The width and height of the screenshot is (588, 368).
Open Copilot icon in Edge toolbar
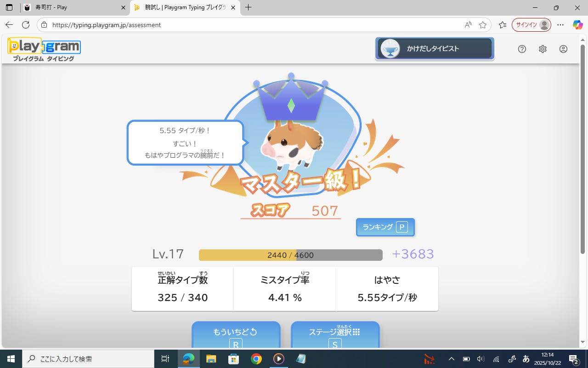577,25
